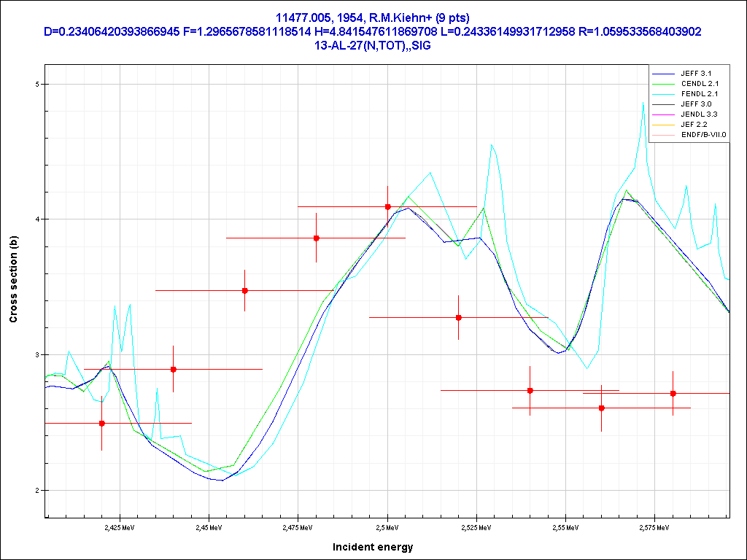747x560 pixels.
Task: Click the lowest red data point marker
Action: pyautogui.click(x=101, y=423)
